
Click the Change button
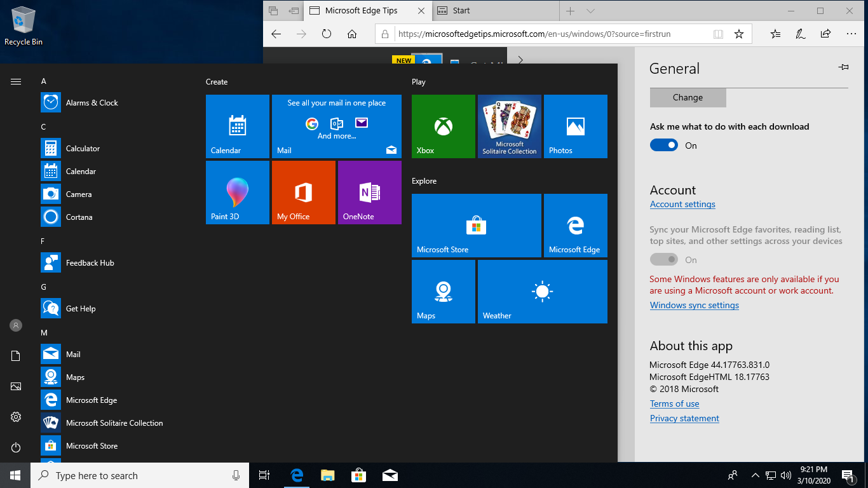pyautogui.click(x=688, y=98)
